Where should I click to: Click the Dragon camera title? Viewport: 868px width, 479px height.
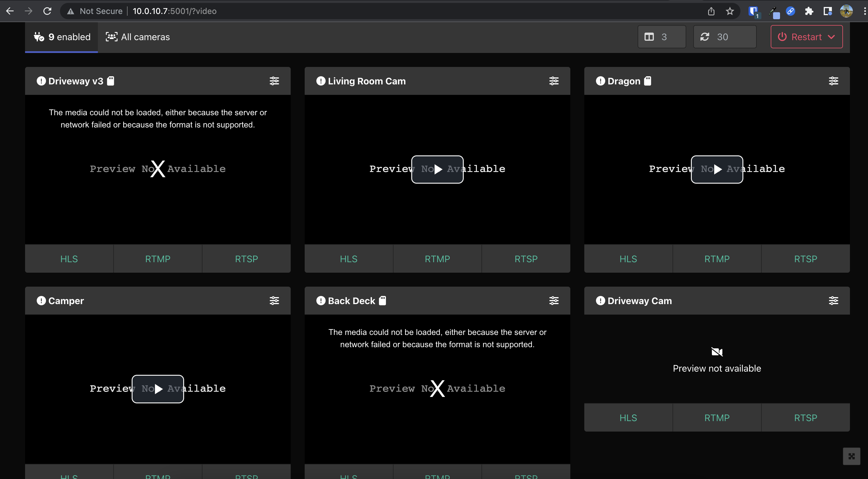pos(624,81)
